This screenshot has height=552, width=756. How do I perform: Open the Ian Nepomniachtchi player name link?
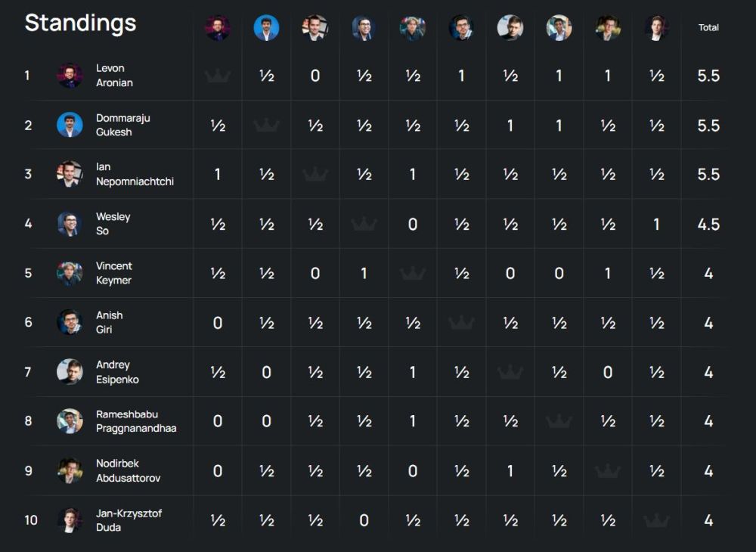[135, 174]
